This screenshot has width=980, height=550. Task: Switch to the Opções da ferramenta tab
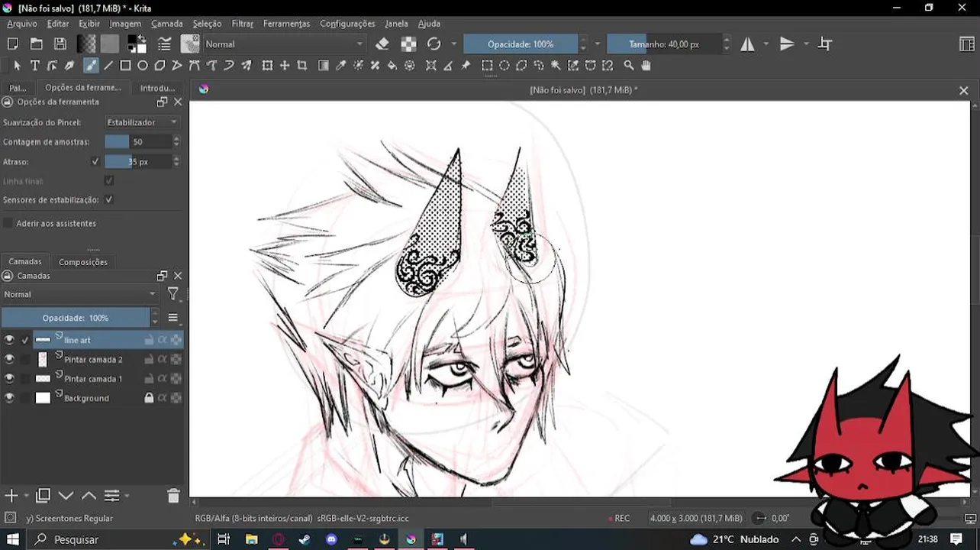82,88
